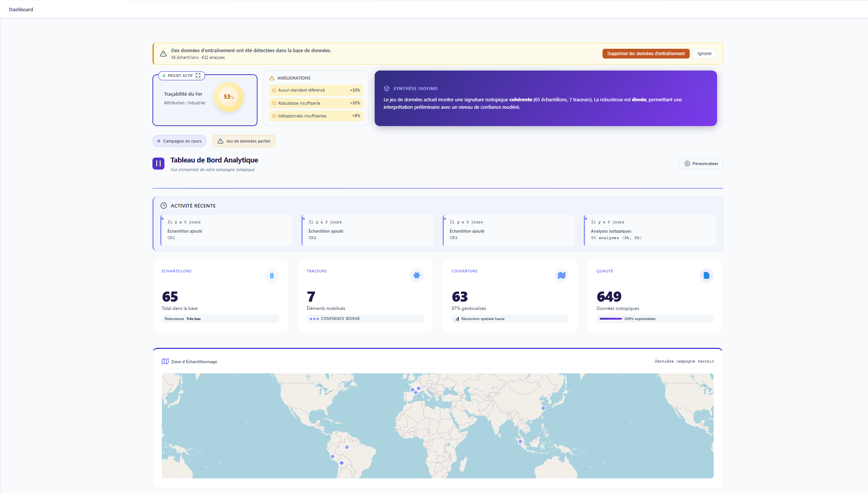Click the map icon on the Couverture card
Screen dimensions: 868x493
(561, 275)
